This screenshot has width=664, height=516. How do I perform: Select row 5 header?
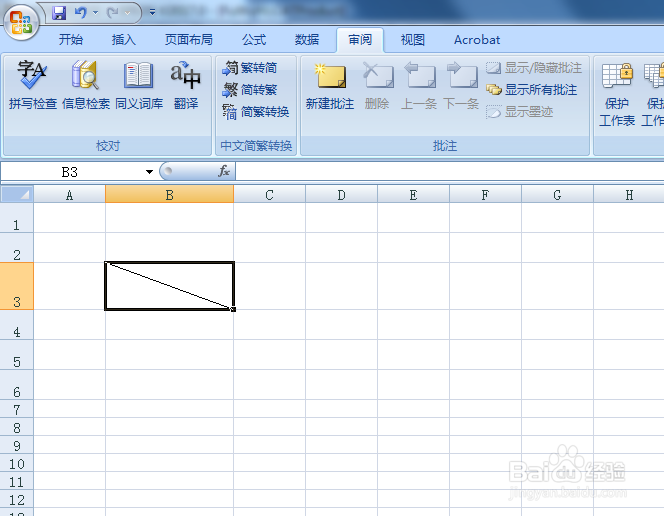pyautogui.click(x=17, y=355)
